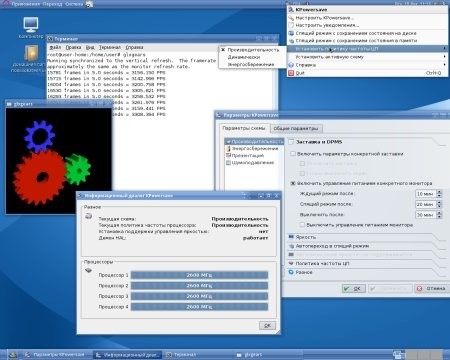This screenshot has width=450, height=360.
Task: Expand Политика частоты ЦП section
Action: pyautogui.click(x=366, y=263)
